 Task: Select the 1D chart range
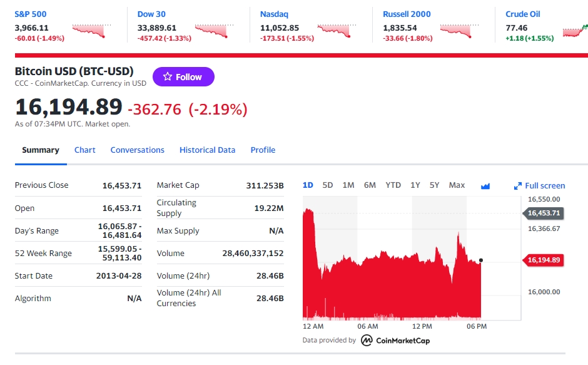point(308,185)
